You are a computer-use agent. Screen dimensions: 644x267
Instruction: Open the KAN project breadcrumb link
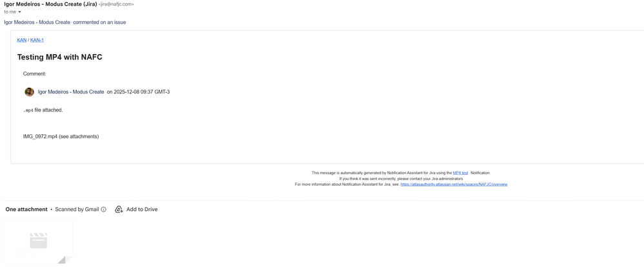point(22,40)
